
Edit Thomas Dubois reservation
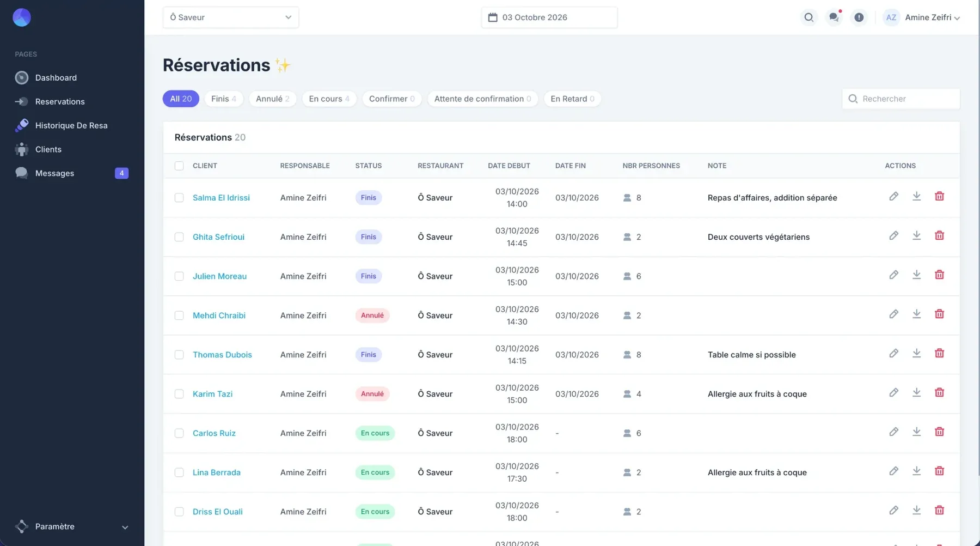[893, 353]
